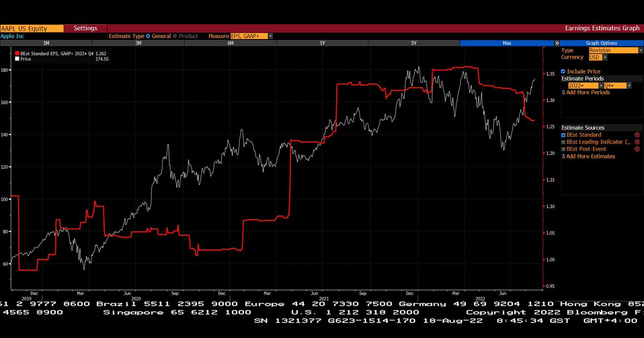
Task: Switch to the 3M time range tab
Action: click(138, 43)
